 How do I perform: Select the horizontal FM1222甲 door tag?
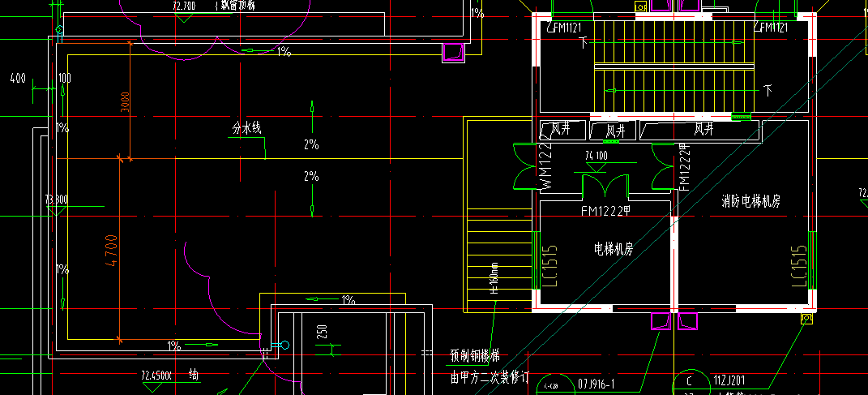(x=607, y=211)
